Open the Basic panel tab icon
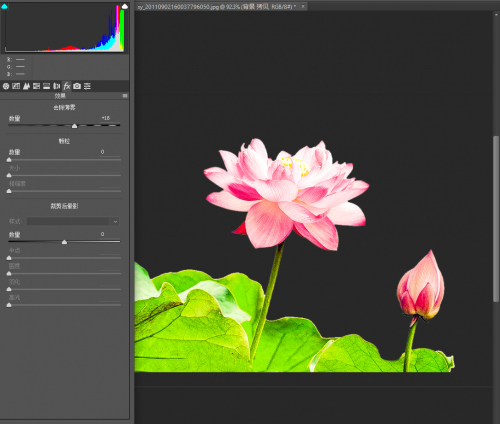 [6, 86]
